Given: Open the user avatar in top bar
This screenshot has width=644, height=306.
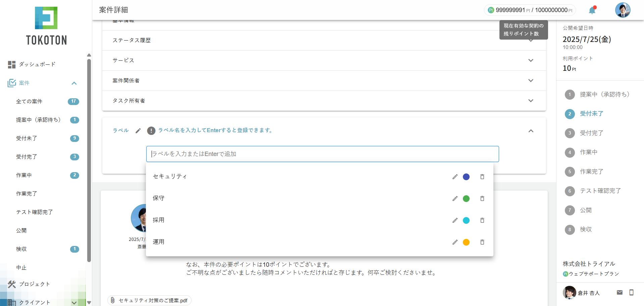Looking at the screenshot, I should pos(623,10).
